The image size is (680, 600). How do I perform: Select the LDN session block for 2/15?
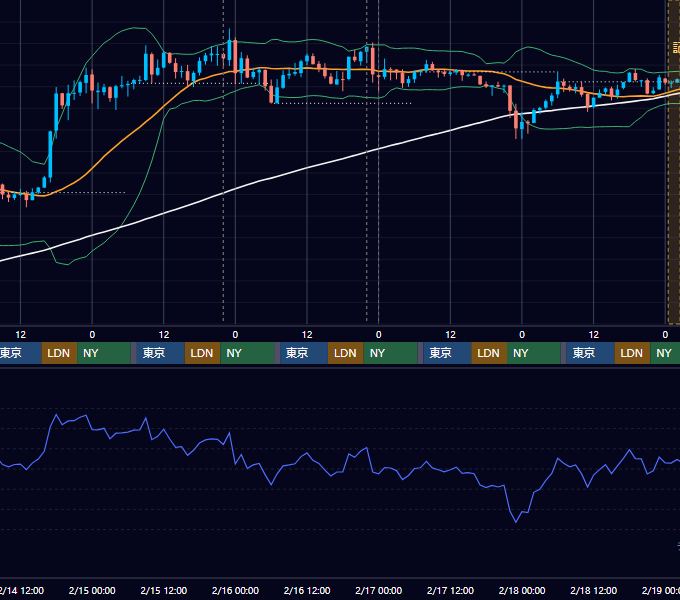(203, 353)
